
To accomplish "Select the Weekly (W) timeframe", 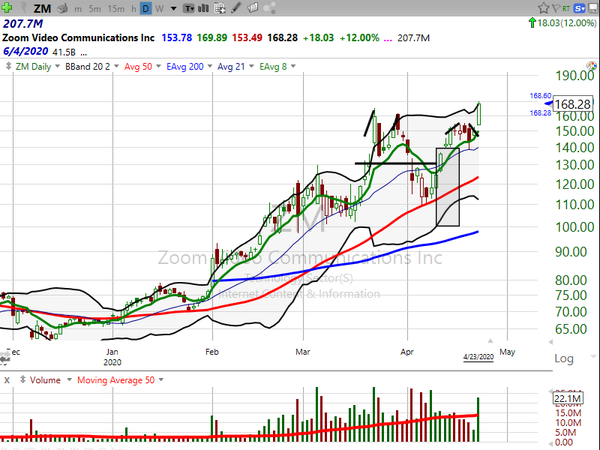I will click(159, 8).
